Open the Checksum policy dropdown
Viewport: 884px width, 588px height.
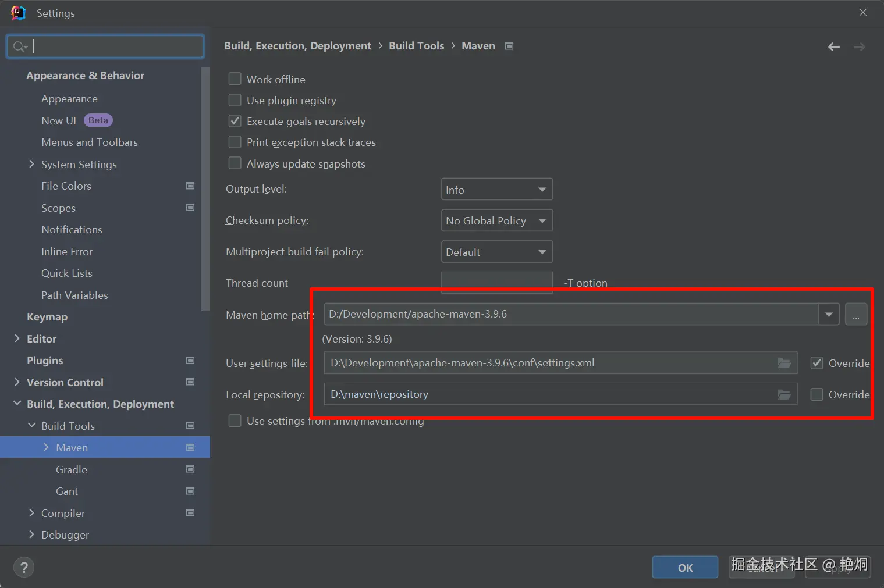tap(497, 220)
